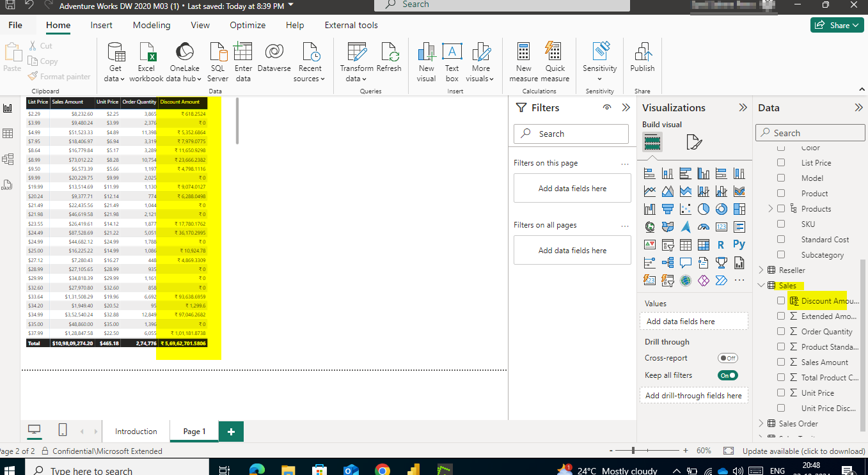
Task: Check the List Price field checkbox
Action: point(781,162)
